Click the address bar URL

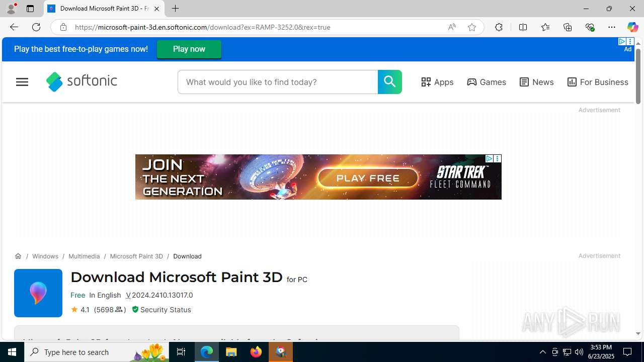tap(203, 27)
